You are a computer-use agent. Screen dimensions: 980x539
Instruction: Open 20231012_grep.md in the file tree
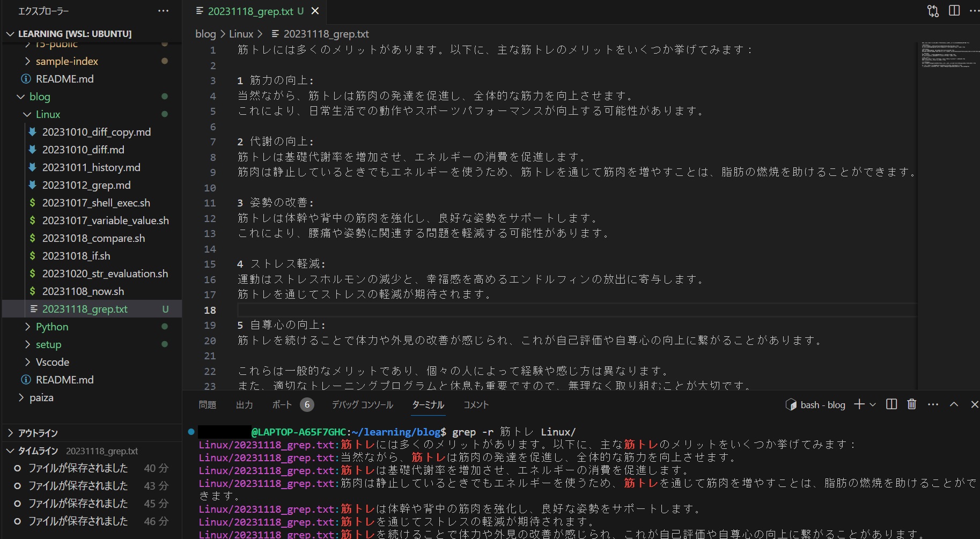click(87, 185)
